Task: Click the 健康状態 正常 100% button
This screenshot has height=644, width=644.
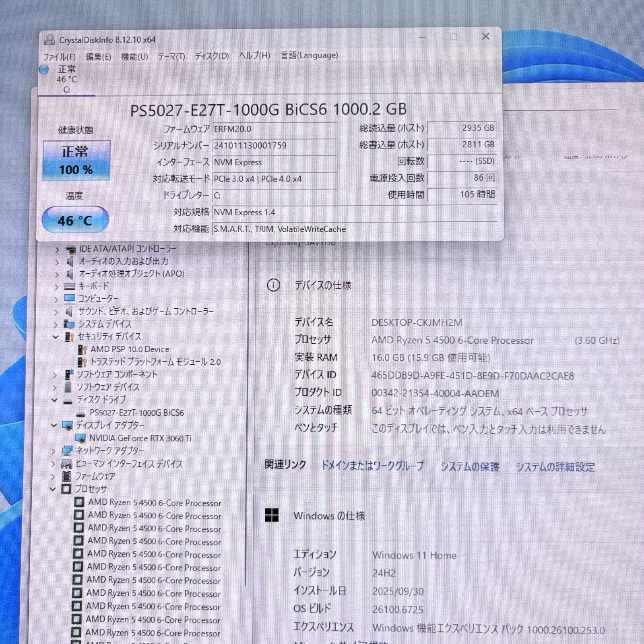Action: (x=76, y=160)
